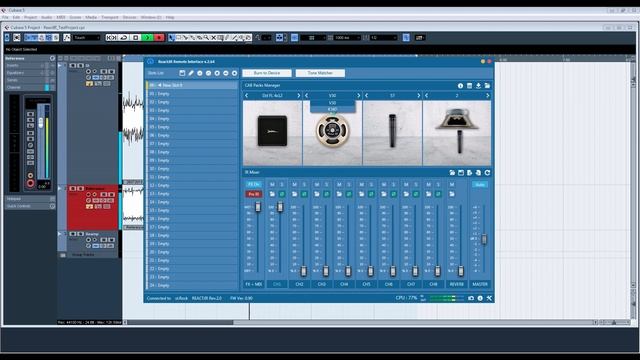Mute channel CH1 in IR Mixer

(x=272, y=184)
